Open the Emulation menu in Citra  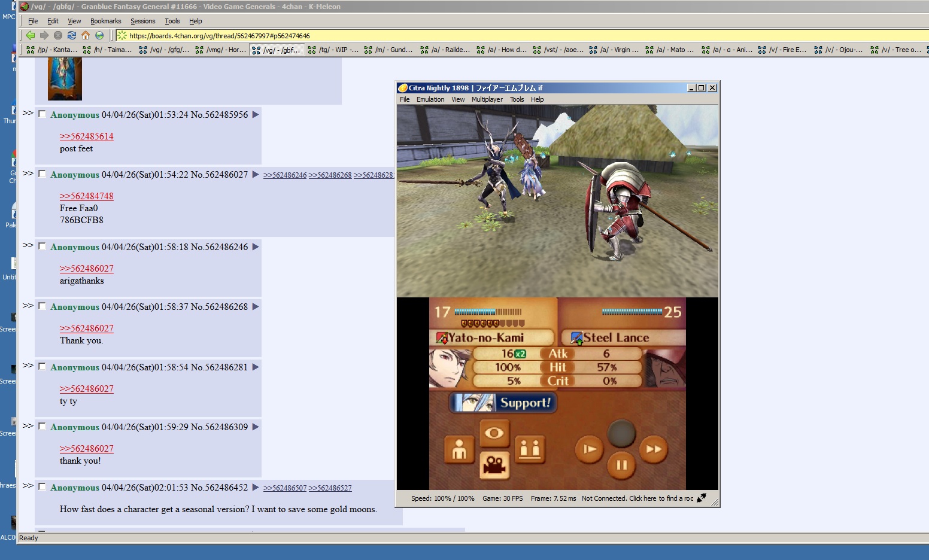click(430, 99)
